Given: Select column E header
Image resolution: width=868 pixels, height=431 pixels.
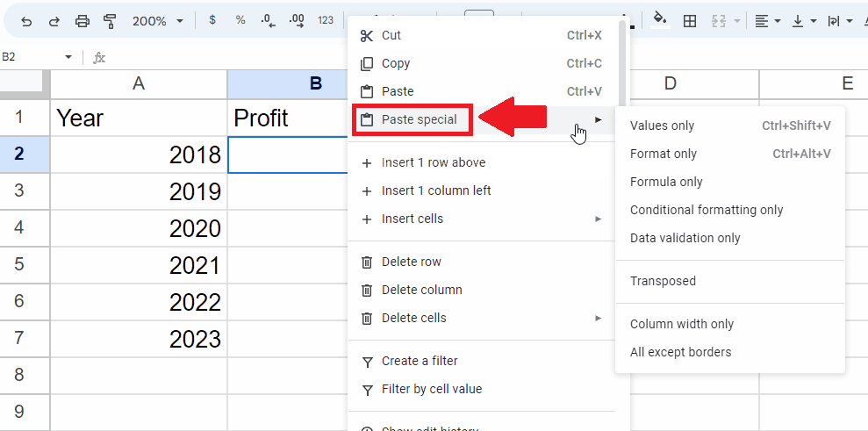Looking at the screenshot, I should tap(814, 83).
